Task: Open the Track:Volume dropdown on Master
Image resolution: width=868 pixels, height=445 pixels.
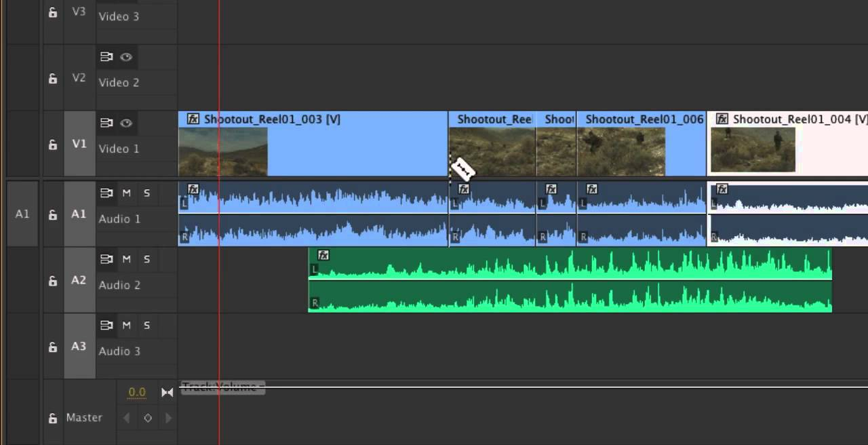Action: click(x=222, y=387)
